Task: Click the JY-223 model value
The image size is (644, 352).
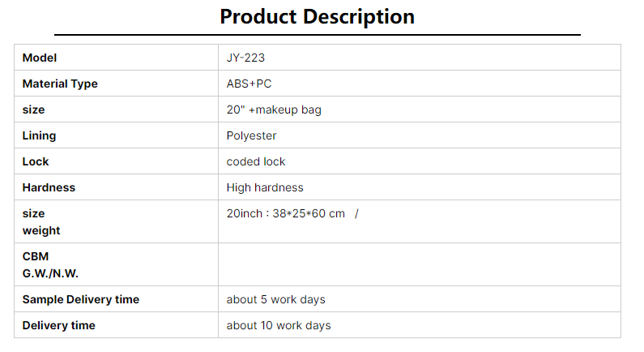Action: pos(245,58)
